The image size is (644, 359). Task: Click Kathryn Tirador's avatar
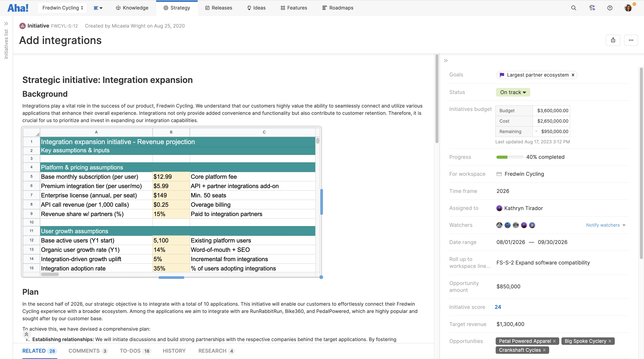pyautogui.click(x=499, y=208)
